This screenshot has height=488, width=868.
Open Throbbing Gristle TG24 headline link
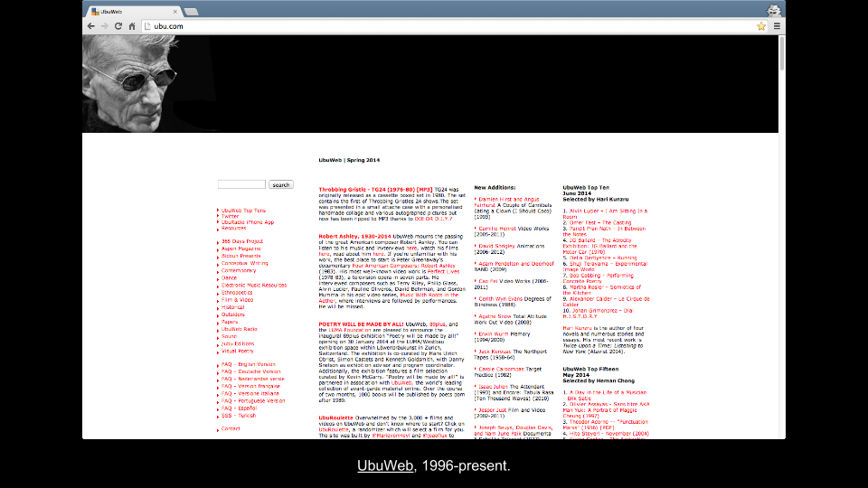tap(375, 189)
